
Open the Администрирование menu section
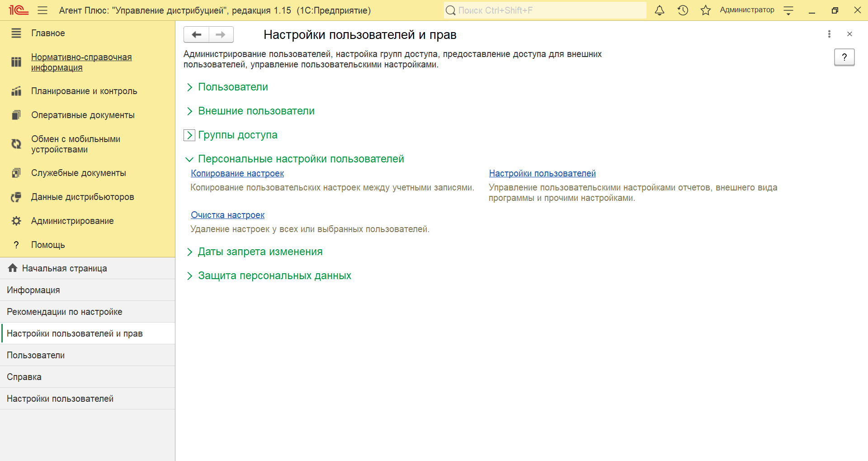(x=72, y=221)
